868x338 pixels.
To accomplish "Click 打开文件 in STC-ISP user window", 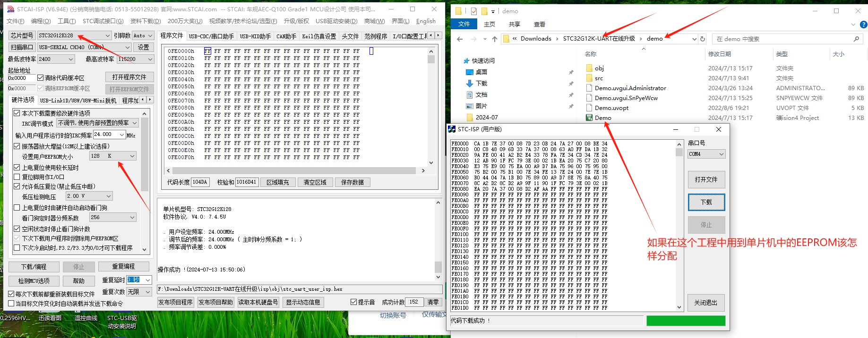I will click(x=706, y=179).
